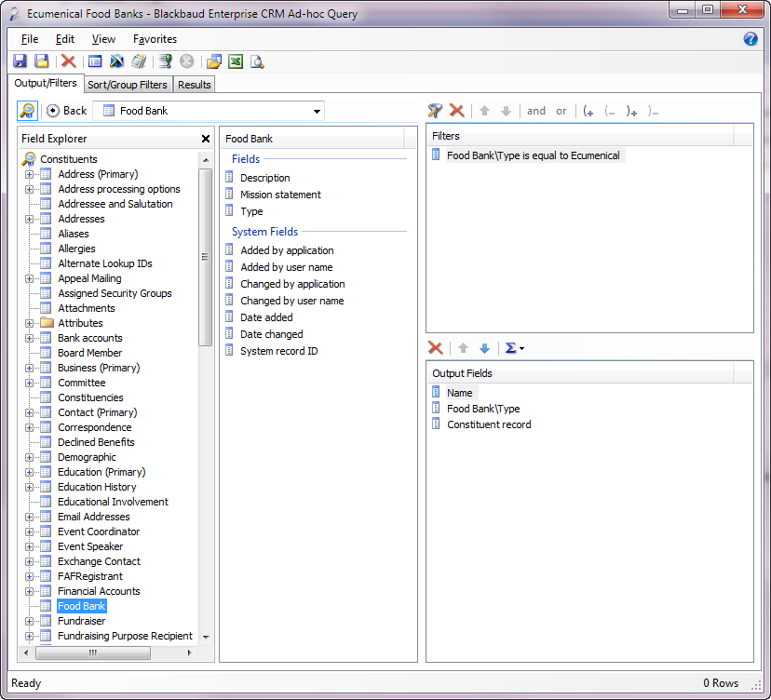
Task: Click the Save floppy disk toolbar icon
Action: [20, 61]
